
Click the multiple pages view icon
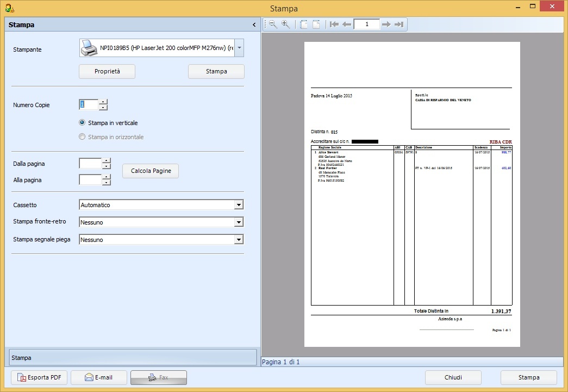click(x=304, y=24)
